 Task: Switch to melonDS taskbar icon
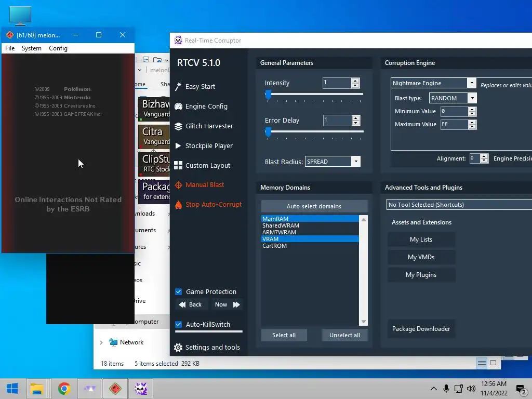(115, 389)
